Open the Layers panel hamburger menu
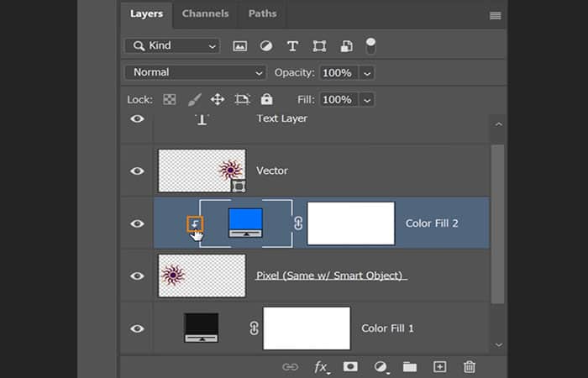 496,15
